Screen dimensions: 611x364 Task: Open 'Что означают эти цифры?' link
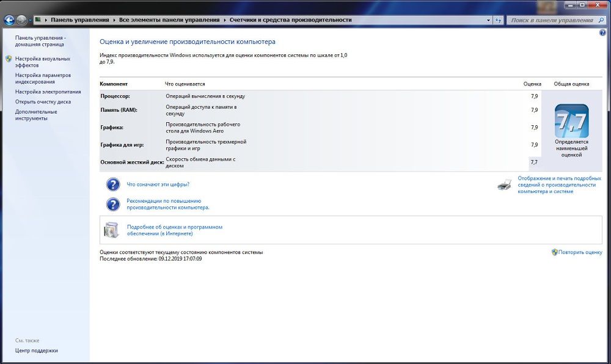tap(158, 184)
